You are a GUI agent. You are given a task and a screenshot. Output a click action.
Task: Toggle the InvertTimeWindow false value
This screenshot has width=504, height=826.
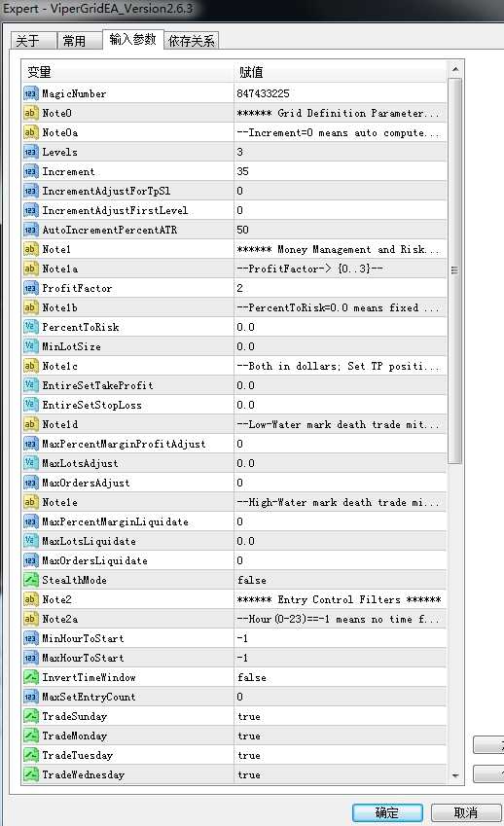[x=341, y=677]
